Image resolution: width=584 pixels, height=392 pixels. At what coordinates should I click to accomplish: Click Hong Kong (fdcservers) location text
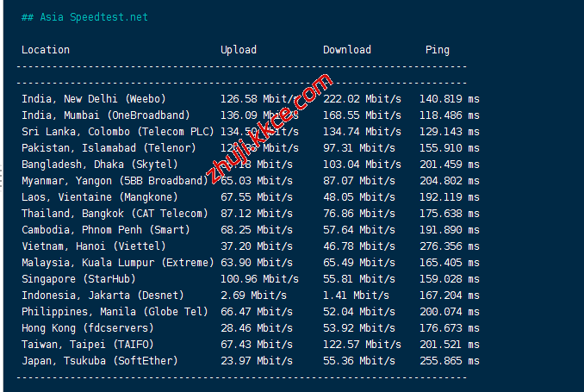click(88, 328)
